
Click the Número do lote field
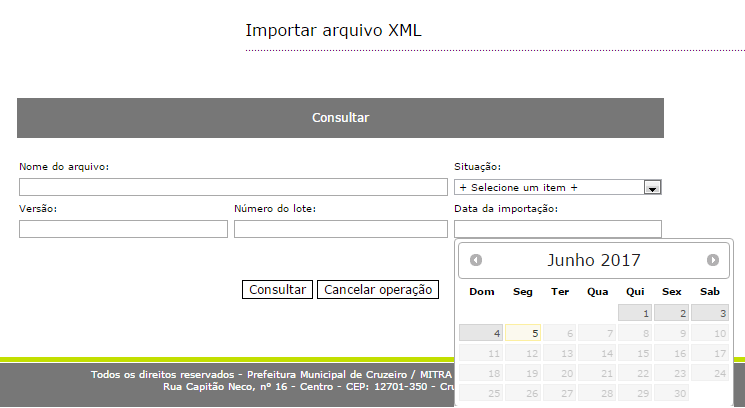(340, 229)
